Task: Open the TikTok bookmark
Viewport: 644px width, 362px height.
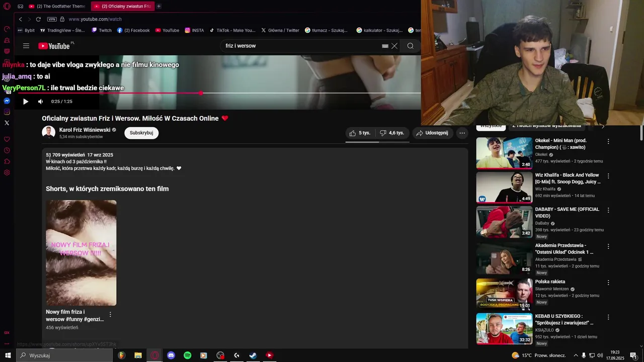Action: coord(232,30)
